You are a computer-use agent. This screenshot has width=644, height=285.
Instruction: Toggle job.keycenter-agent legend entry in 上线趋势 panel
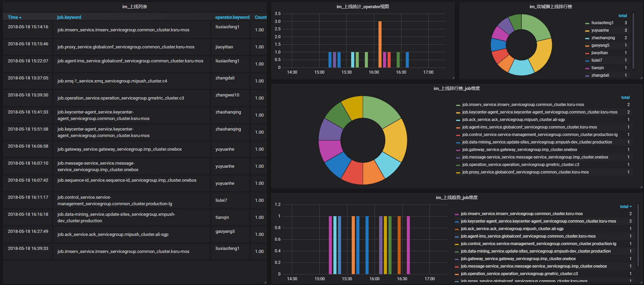coord(538,221)
